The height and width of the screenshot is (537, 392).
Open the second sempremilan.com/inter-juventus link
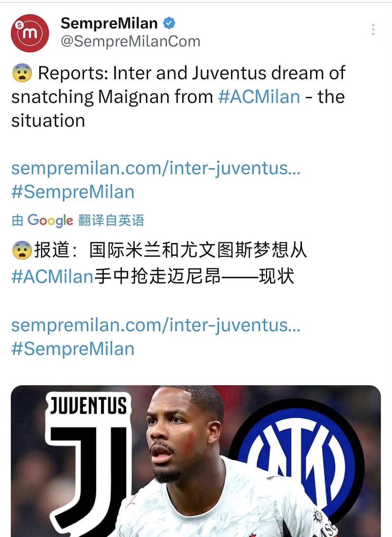(156, 325)
